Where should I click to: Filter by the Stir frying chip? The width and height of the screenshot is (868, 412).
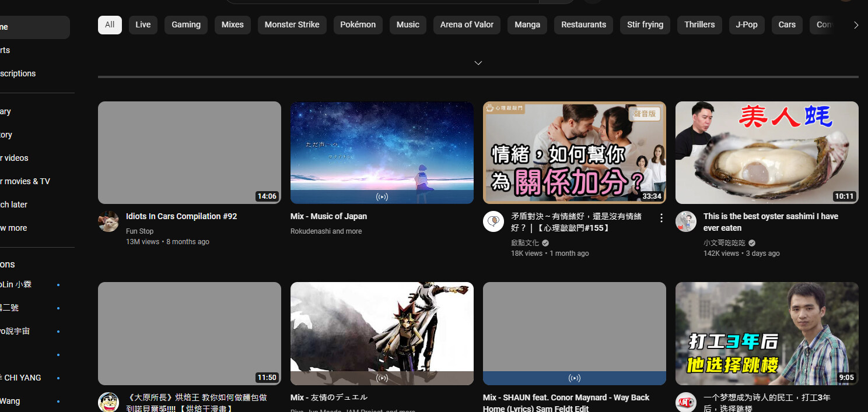[645, 24]
